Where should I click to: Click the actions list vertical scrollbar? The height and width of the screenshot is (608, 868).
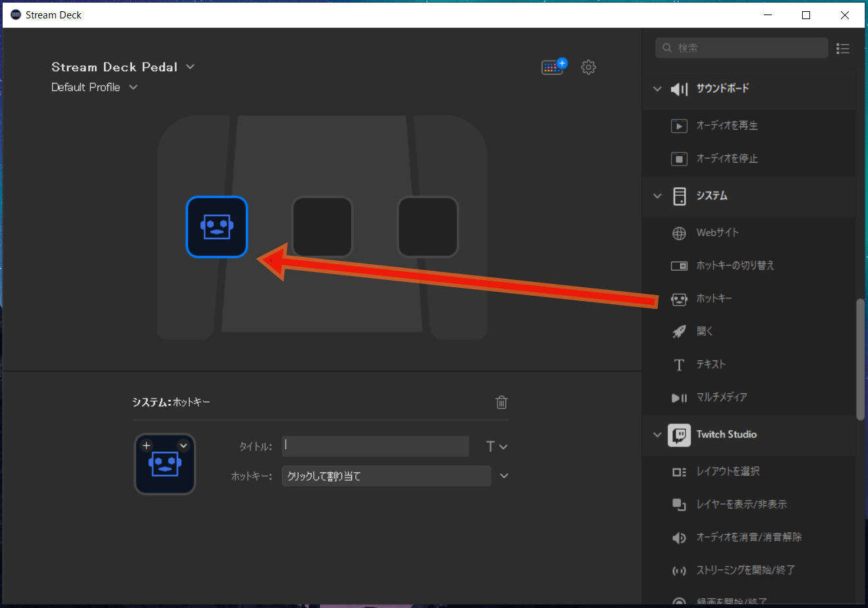click(x=860, y=360)
